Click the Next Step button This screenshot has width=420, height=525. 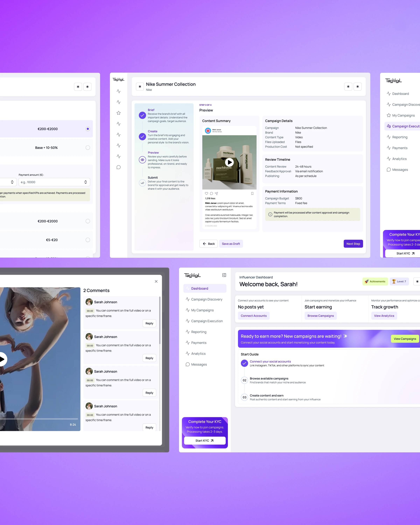pyautogui.click(x=353, y=244)
